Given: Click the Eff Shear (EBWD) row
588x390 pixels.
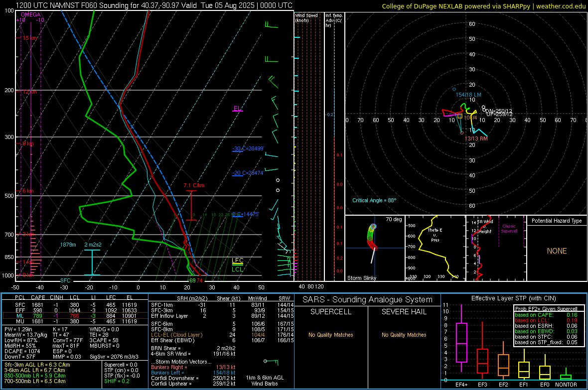Looking at the screenshot, I should coord(223,340).
